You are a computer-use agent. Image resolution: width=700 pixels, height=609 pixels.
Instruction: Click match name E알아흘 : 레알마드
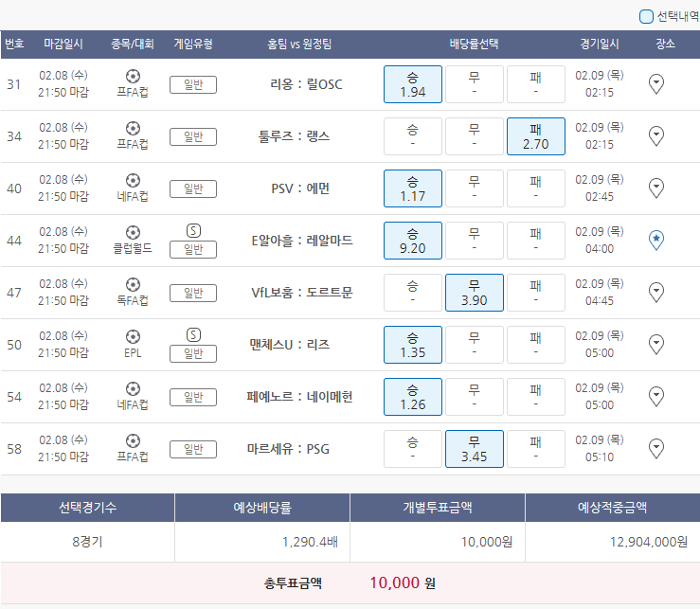[302, 241]
